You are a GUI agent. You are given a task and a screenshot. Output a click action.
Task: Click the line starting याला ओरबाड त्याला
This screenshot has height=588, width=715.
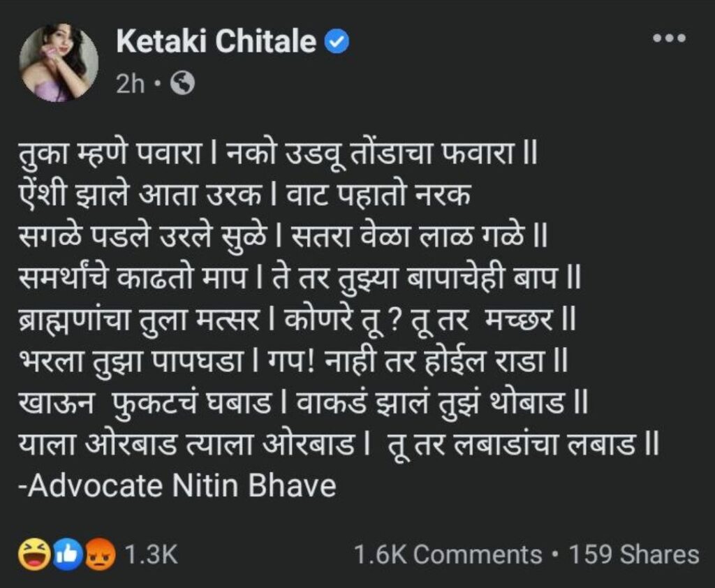[x=339, y=444]
